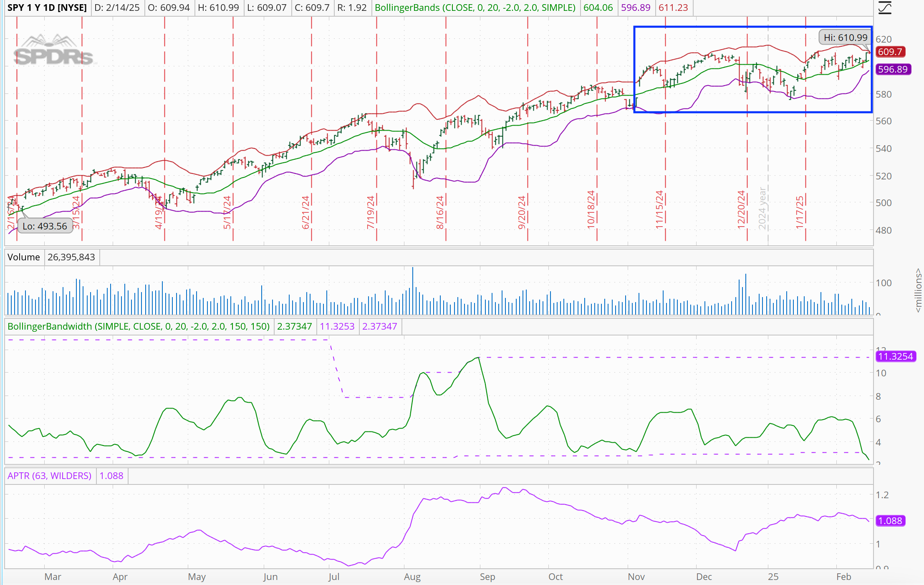924x585 pixels.
Task: Click the 11/15/24 expiration date marker
Action: point(659,209)
